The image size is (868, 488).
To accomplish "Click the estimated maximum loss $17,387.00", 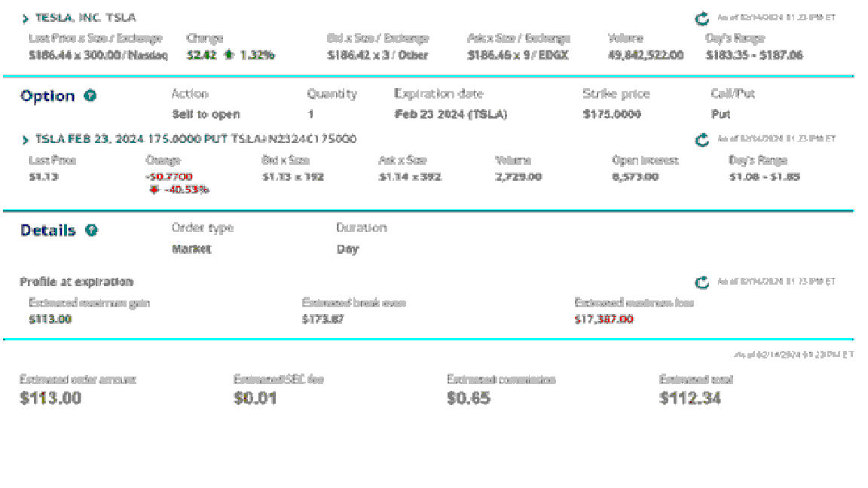I will [x=604, y=319].
